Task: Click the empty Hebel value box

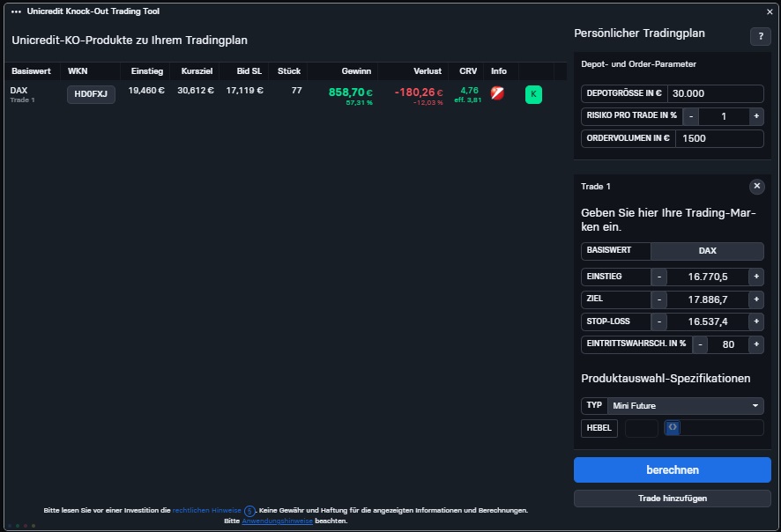Action: (642, 428)
